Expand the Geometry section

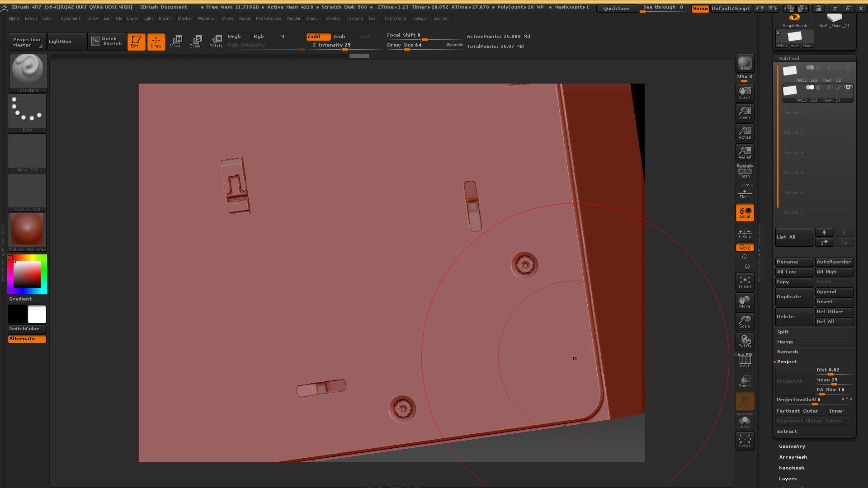[x=792, y=446]
